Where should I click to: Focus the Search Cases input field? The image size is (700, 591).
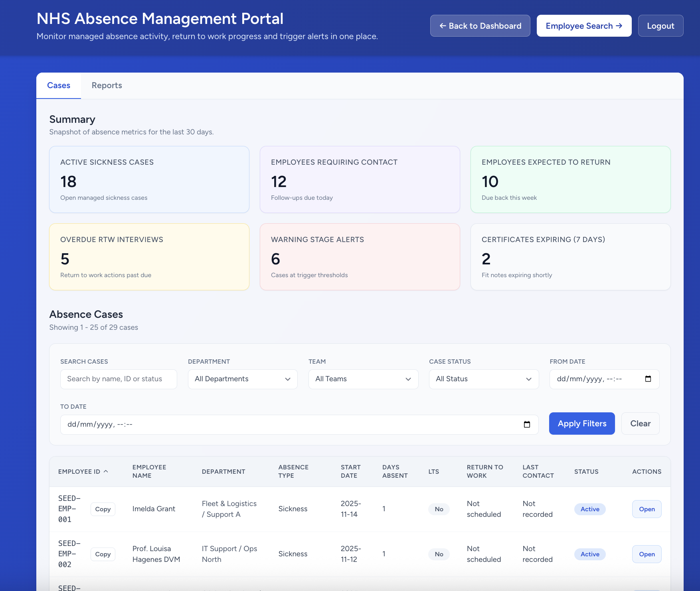(119, 379)
